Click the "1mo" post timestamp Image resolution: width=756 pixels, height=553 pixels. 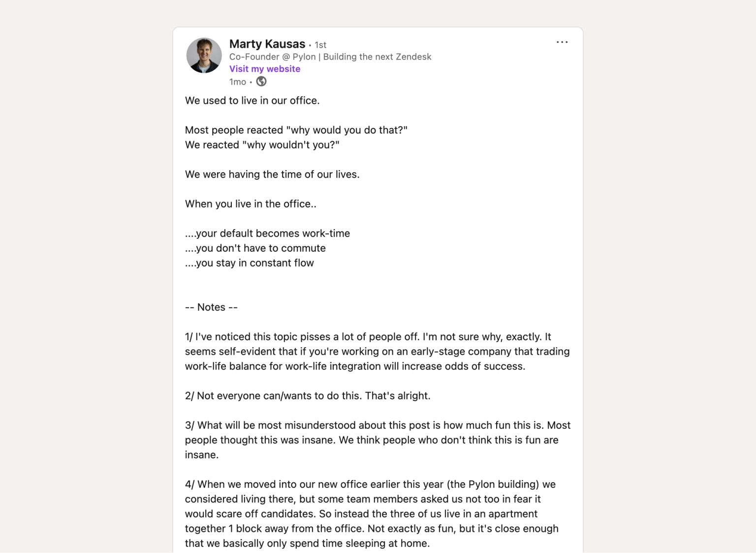238,82
